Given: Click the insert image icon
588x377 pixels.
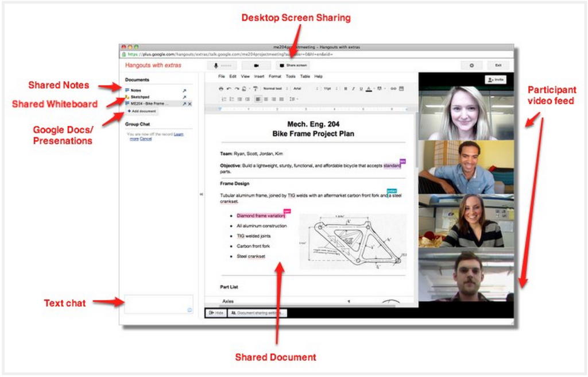Looking at the screenshot, I should coord(401,89).
